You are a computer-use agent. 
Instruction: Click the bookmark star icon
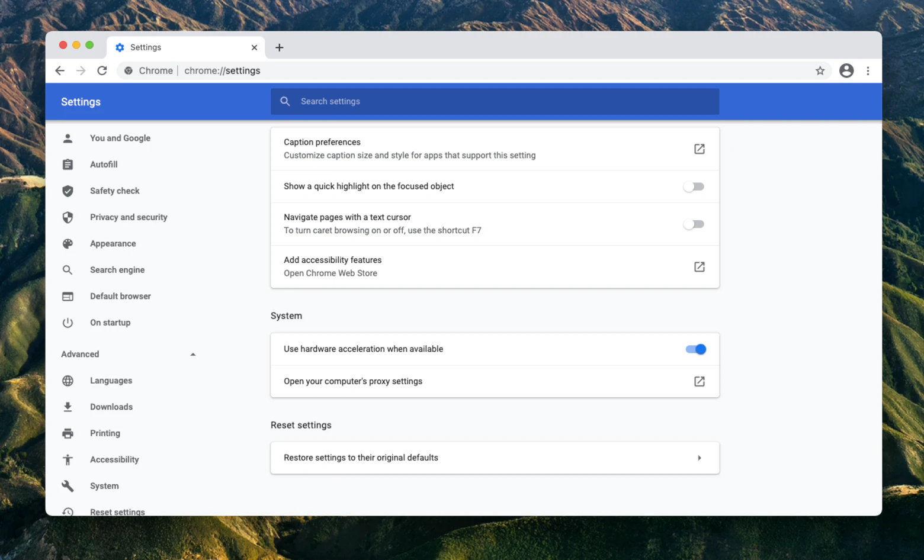(820, 71)
